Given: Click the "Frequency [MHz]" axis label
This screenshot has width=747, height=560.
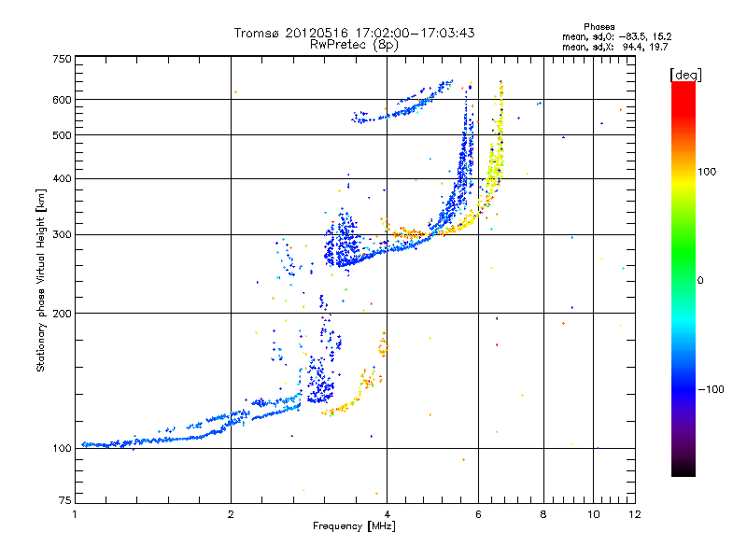Looking at the screenshot, I should click(x=354, y=526).
